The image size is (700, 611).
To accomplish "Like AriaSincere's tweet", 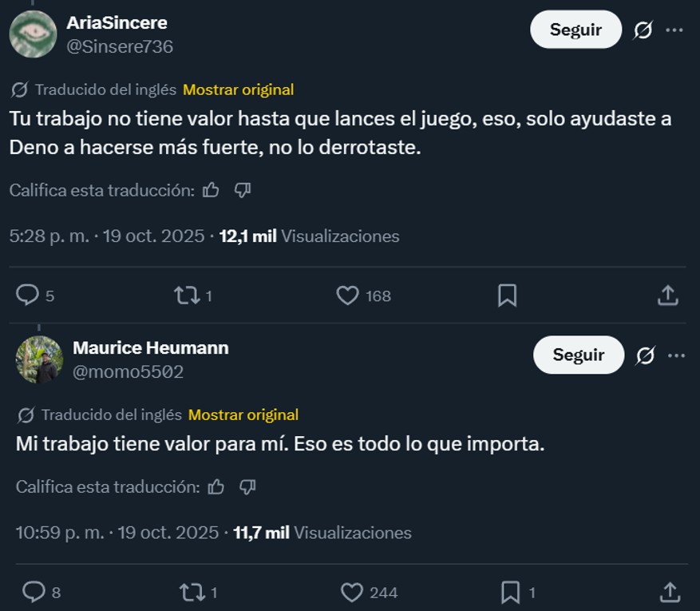I will pyautogui.click(x=348, y=296).
